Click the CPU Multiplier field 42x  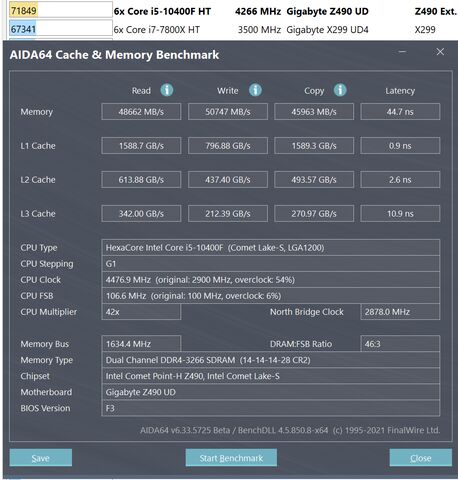point(141,312)
